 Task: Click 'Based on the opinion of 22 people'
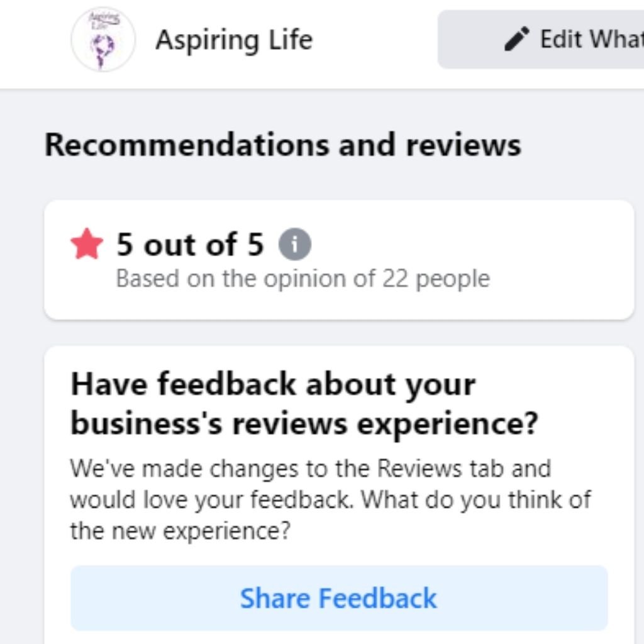303,278
